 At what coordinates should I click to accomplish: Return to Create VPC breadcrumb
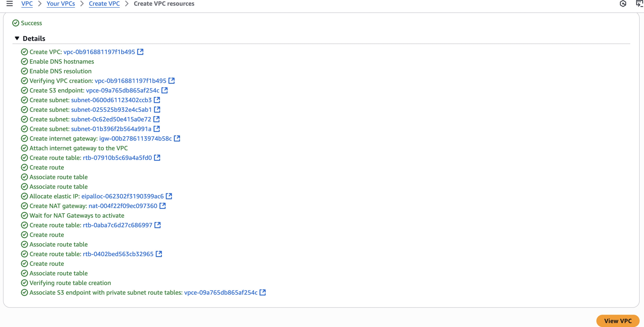point(104,4)
